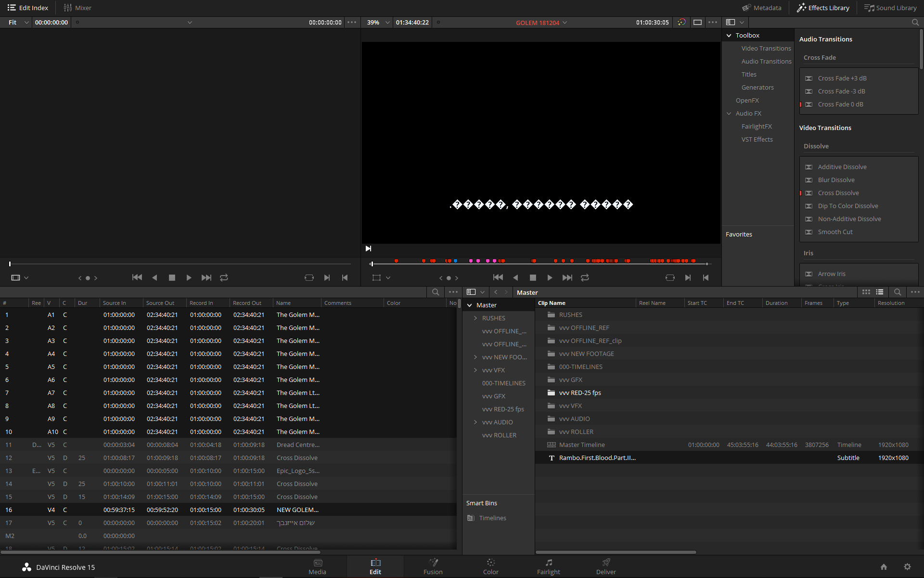Switch media pool to list view

pyautogui.click(x=880, y=292)
